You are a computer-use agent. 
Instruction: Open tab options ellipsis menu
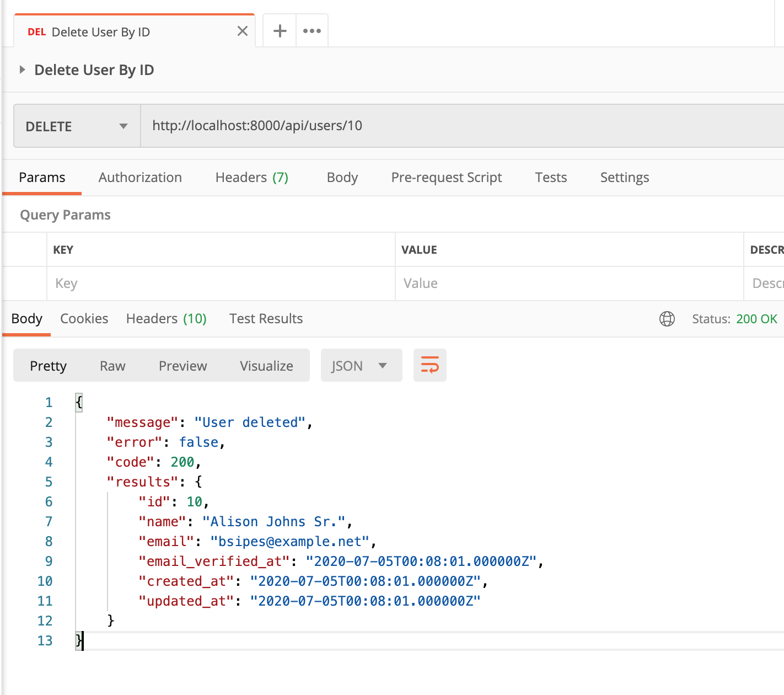tap(312, 31)
